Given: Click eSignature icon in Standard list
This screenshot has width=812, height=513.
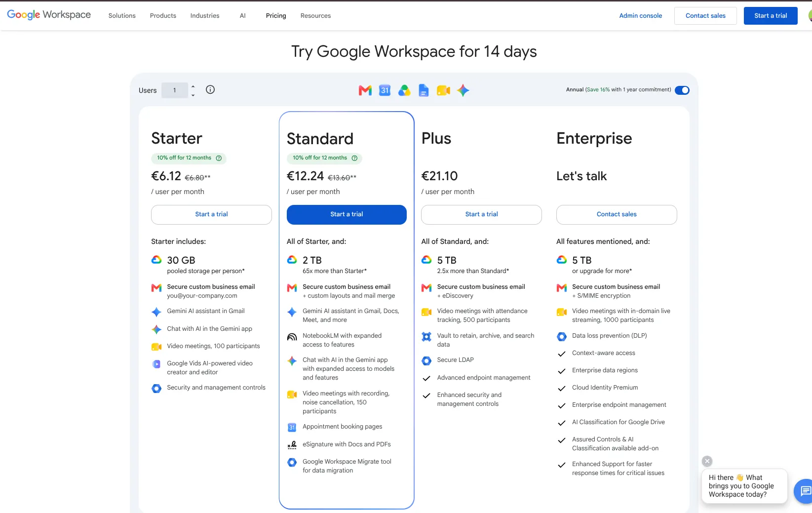Looking at the screenshot, I should 292,445.
